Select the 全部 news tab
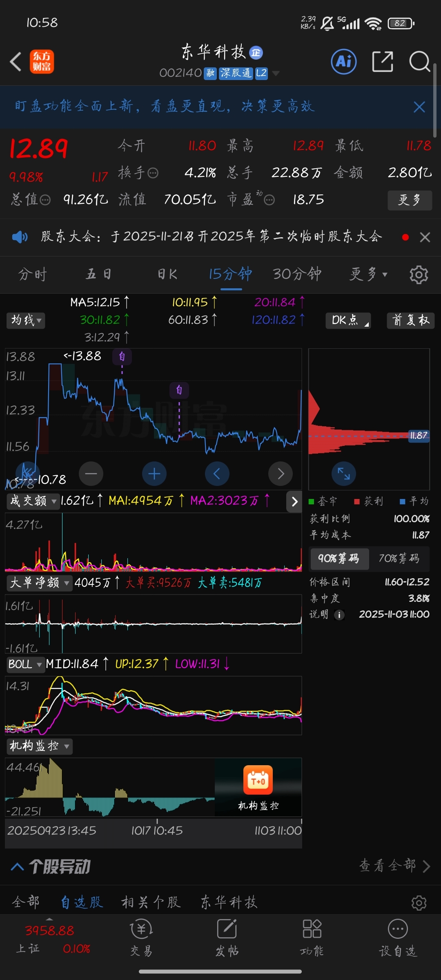The image size is (441, 980). [x=26, y=902]
